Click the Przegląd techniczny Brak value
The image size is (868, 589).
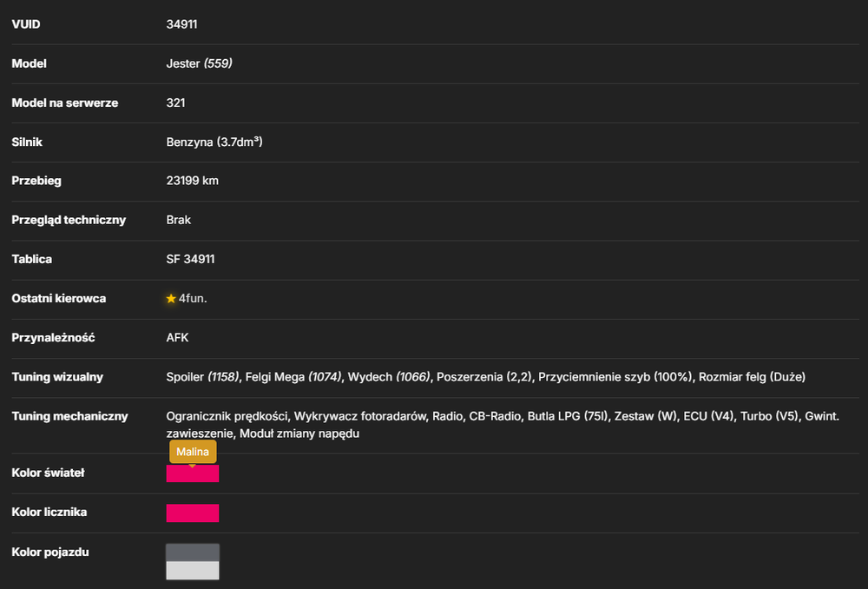point(178,220)
